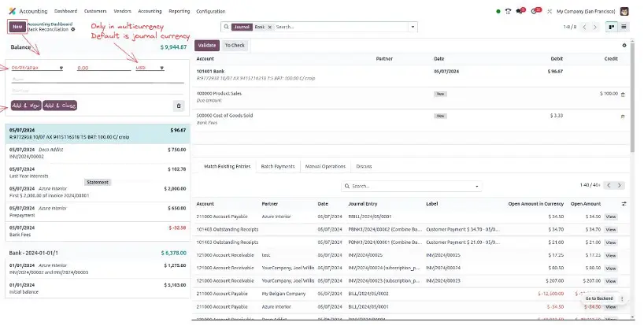
Task: Open the user avatar menu
Action: point(624,11)
